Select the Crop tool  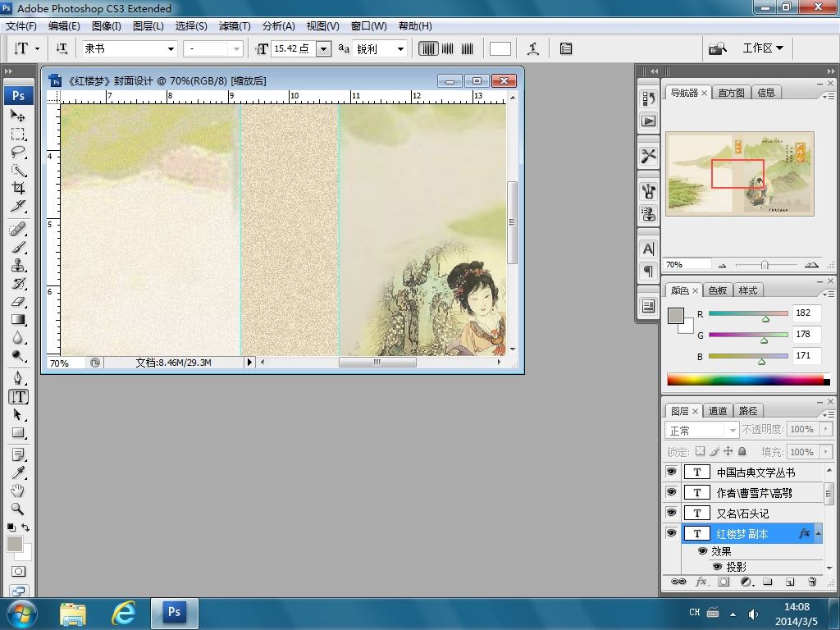pos(18,188)
